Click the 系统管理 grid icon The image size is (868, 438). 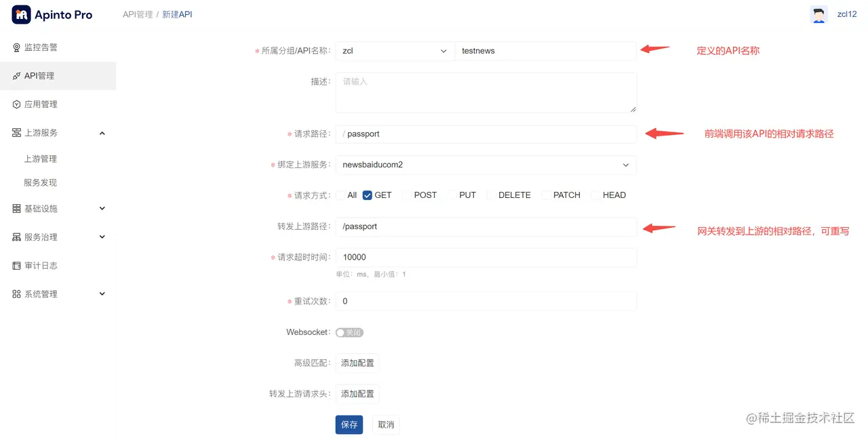point(17,294)
